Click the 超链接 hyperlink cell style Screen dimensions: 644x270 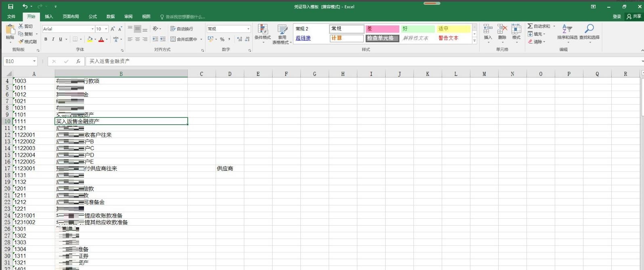point(303,38)
